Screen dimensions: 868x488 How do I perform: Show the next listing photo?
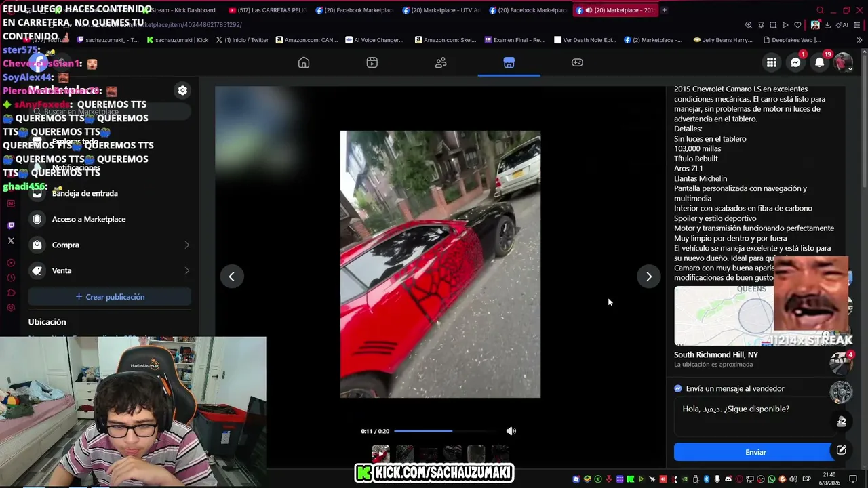pos(649,277)
